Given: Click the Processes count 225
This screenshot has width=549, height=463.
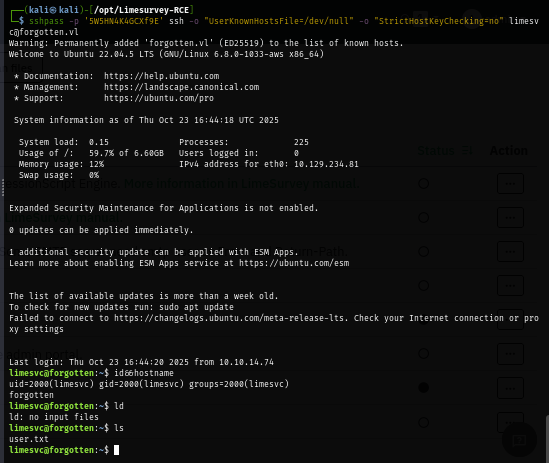Looking at the screenshot, I should 301,142.
